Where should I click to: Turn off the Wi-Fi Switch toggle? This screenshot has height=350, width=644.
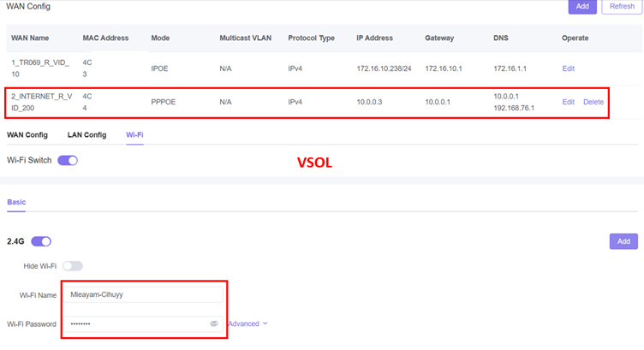[x=68, y=160]
